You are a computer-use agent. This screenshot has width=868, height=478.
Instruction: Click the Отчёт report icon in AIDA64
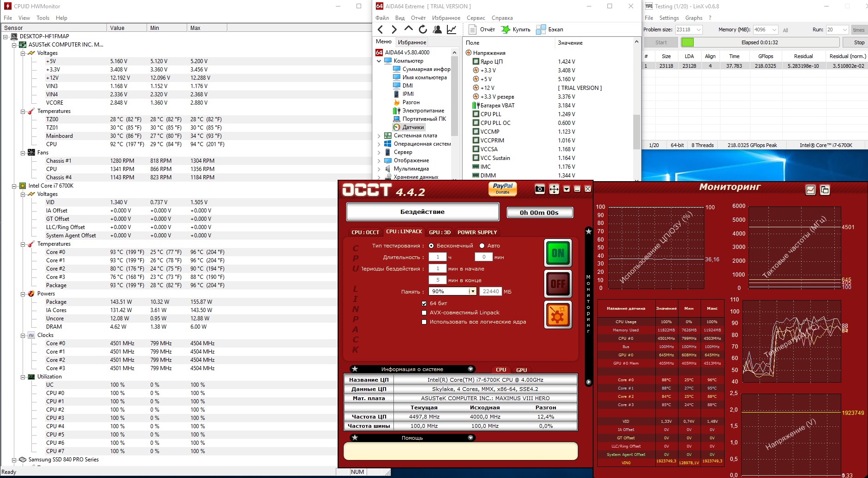472,30
